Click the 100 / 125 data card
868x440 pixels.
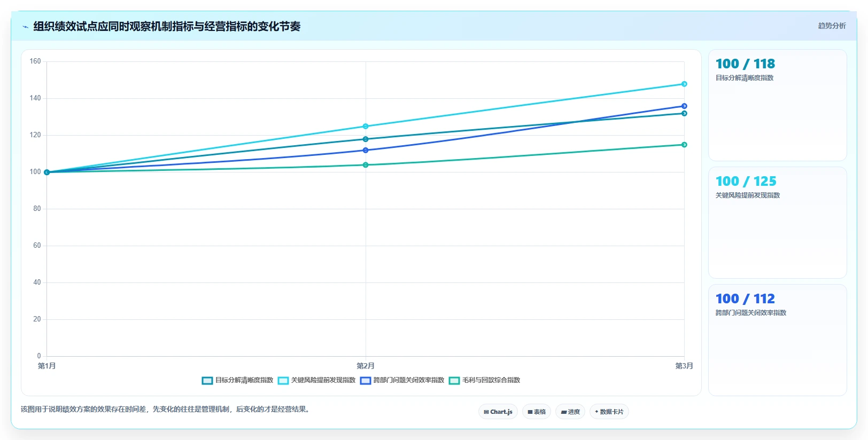pos(778,223)
